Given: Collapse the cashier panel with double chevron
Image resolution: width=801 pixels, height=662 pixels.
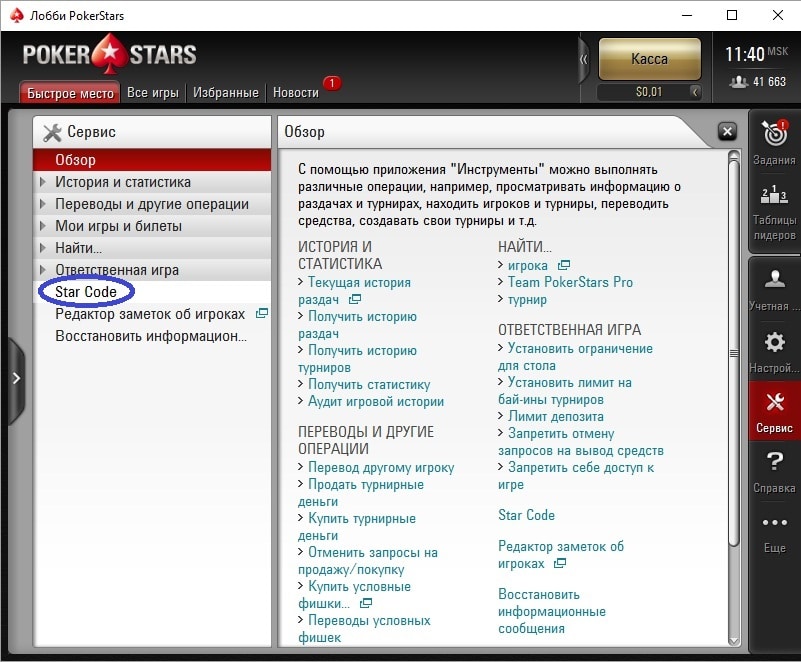Looking at the screenshot, I should (584, 59).
